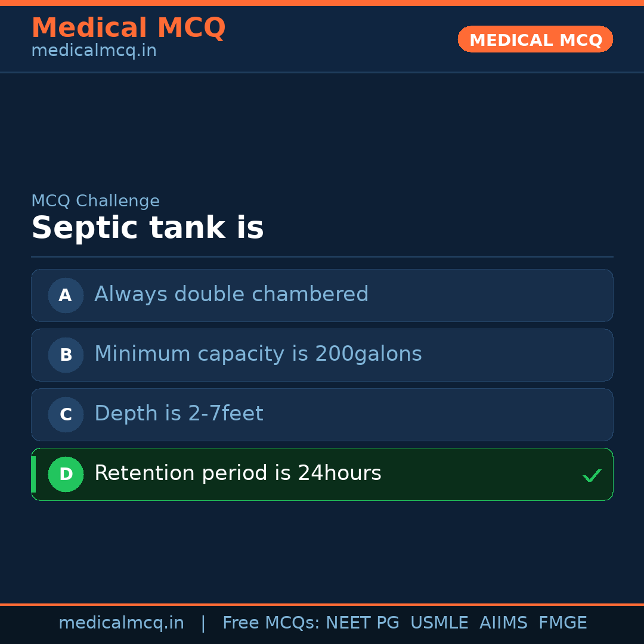The width and height of the screenshot is (644, 644).
Task: Click the letter B option circle
Action: pos(66,355)
